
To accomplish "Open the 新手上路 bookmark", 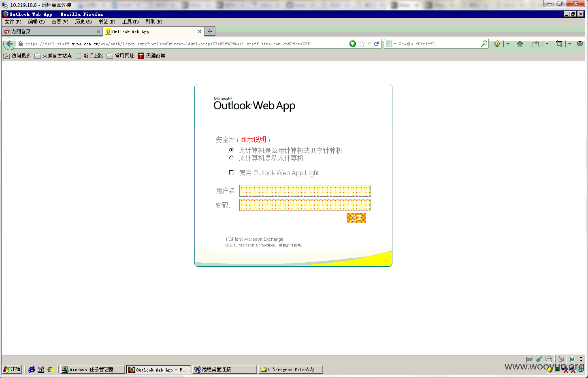I will coord(89,56).
